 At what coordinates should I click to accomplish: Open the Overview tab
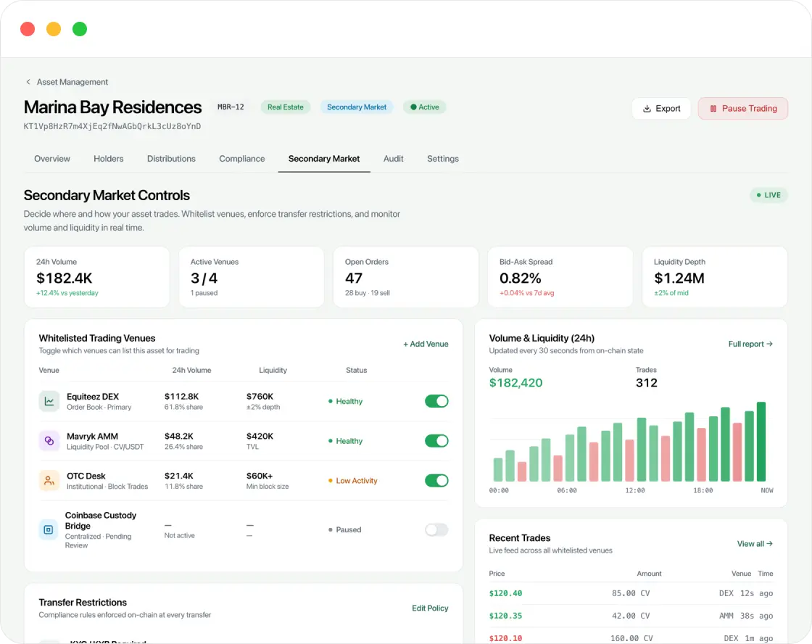[51, 159]
